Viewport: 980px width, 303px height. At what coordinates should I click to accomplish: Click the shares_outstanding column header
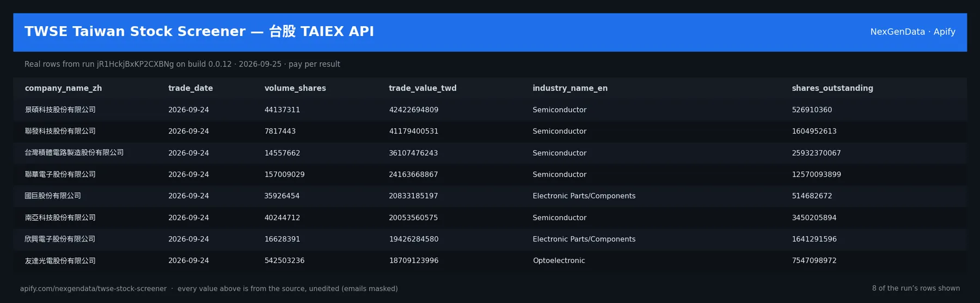832,88
